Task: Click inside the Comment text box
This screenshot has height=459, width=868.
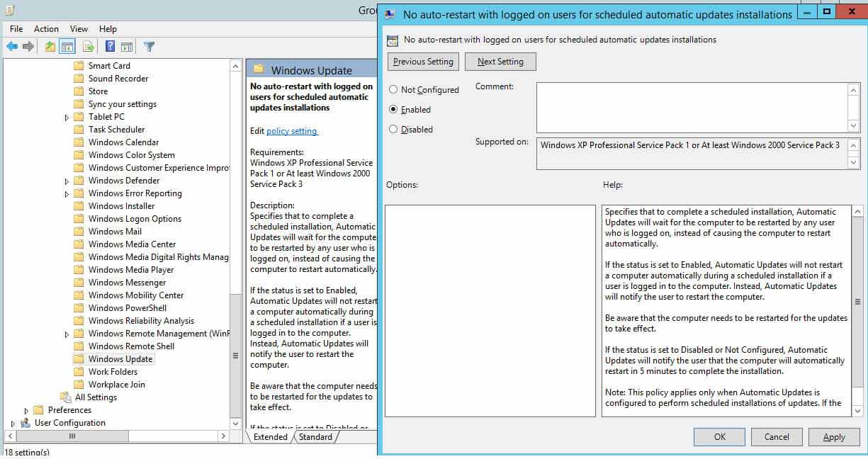Action: click(692, 107)
